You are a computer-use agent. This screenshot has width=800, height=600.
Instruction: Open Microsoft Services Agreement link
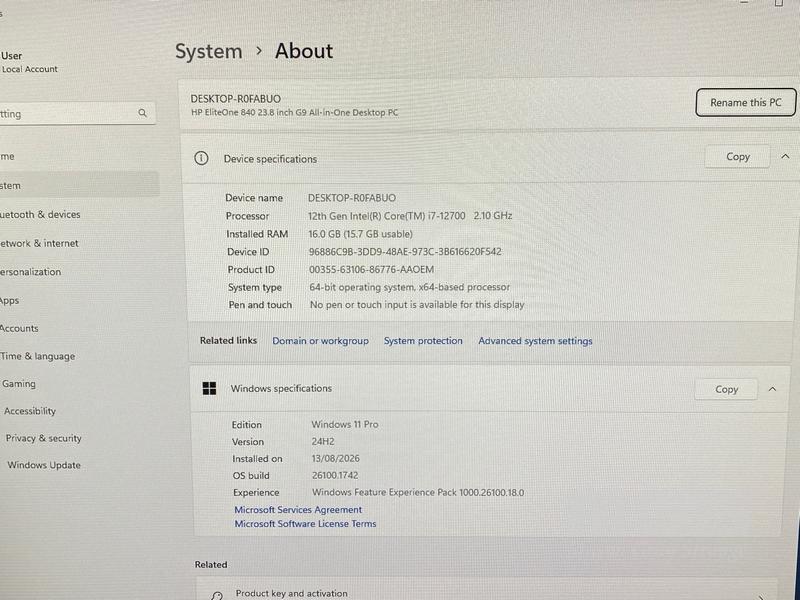tap(298, 509)
